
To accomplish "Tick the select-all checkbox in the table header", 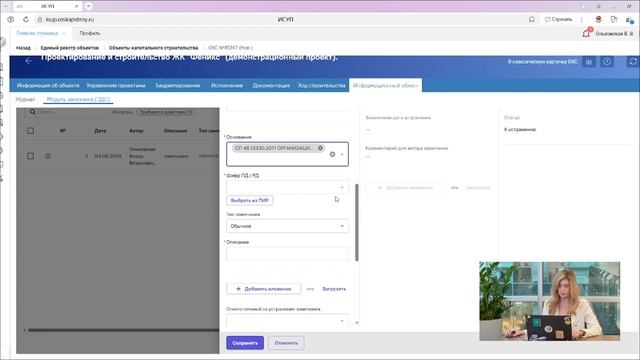I will point(31,131).
